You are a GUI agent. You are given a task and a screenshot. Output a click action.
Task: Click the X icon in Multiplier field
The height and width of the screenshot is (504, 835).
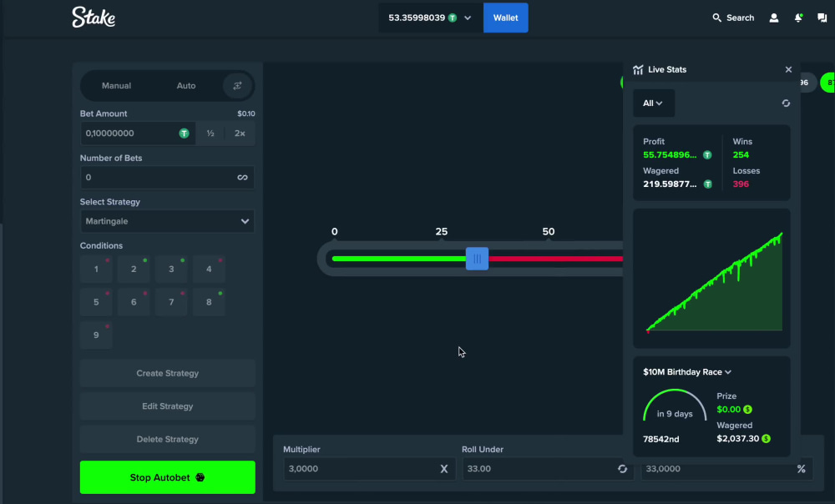(x=443, y=469)
